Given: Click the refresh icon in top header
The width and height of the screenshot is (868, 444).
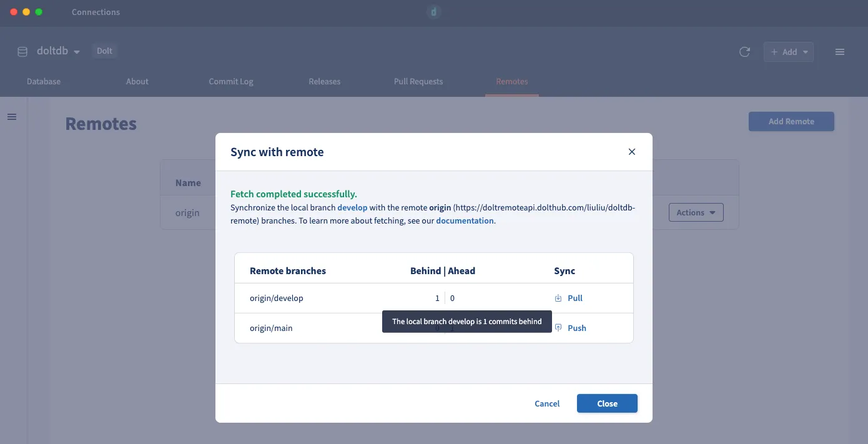Looking at the screenshot, I should (744, 52).
